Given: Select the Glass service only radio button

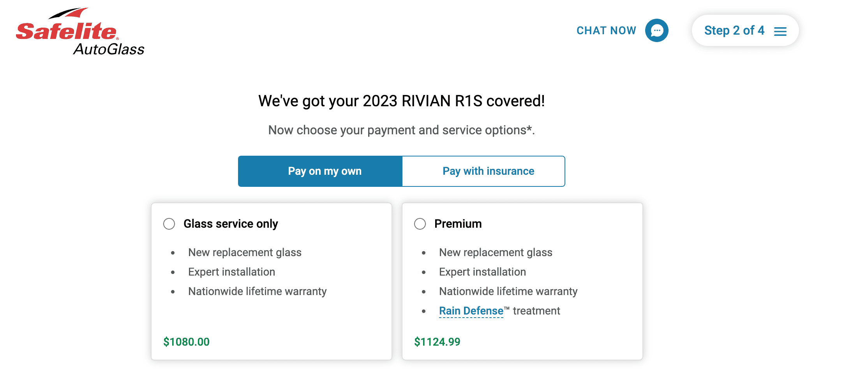Looking at the screenshot, I should [x=169, y=224].
